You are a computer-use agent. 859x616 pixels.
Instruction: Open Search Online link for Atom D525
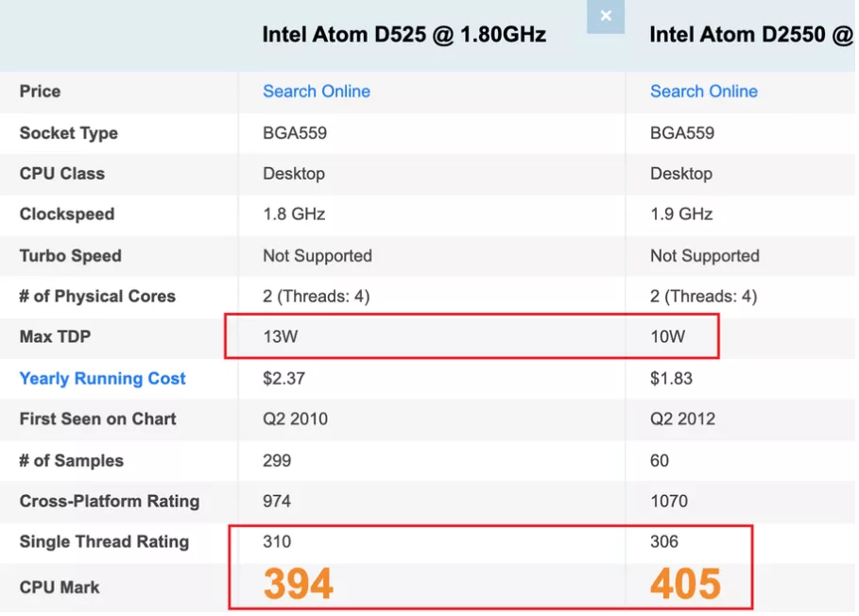tap(316, 91)
